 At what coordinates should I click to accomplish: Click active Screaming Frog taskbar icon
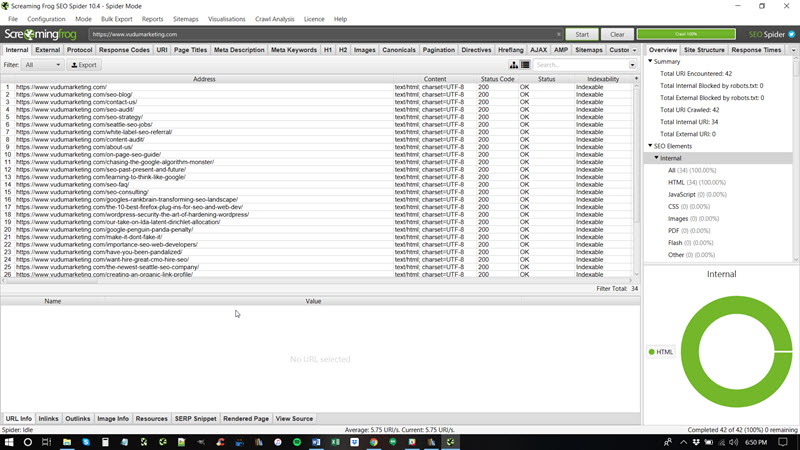pos(451,442)
